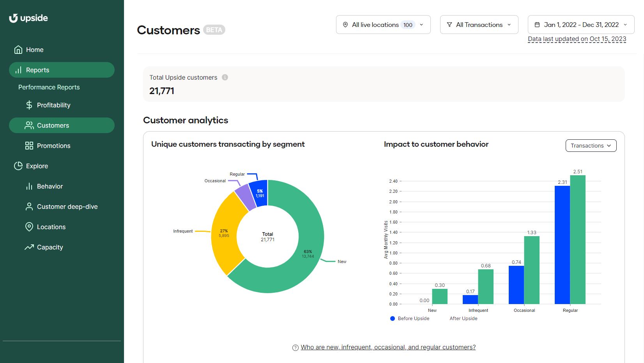Click the Customers people icon
Screen dimensions: 644x363
tap(28, 125)
